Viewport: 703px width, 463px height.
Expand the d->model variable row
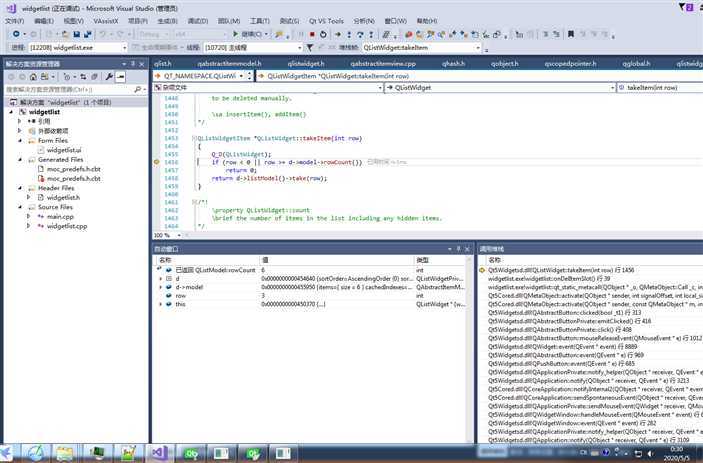161,287
